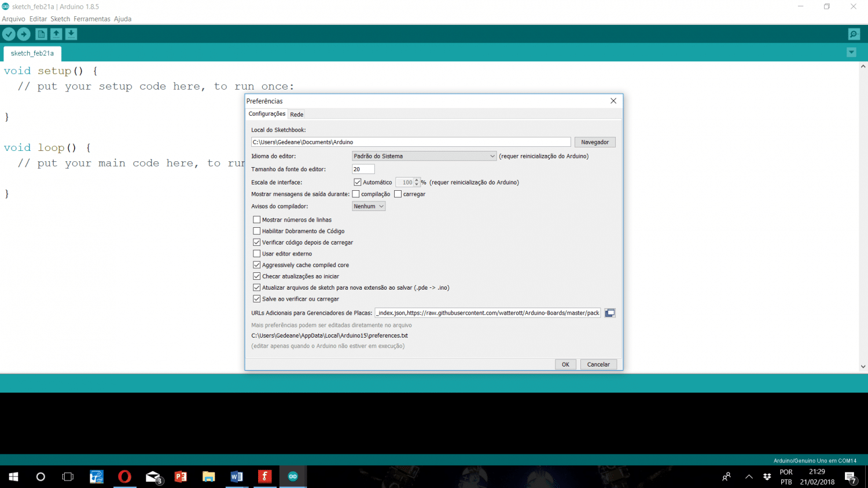Close the Preferências dialog
This screenshot has height=488, width=868.
click(x=613, y=101)
